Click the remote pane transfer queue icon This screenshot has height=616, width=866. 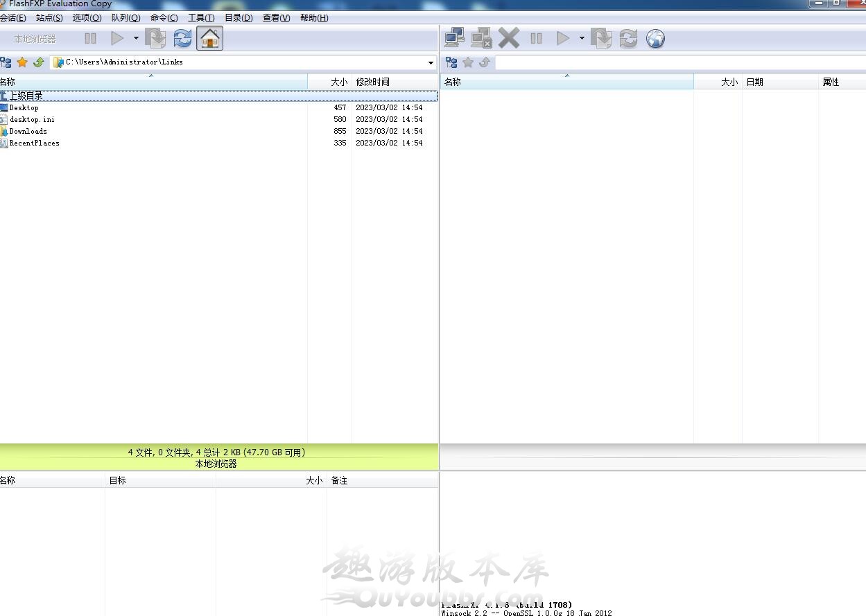(x=601, y=39)
